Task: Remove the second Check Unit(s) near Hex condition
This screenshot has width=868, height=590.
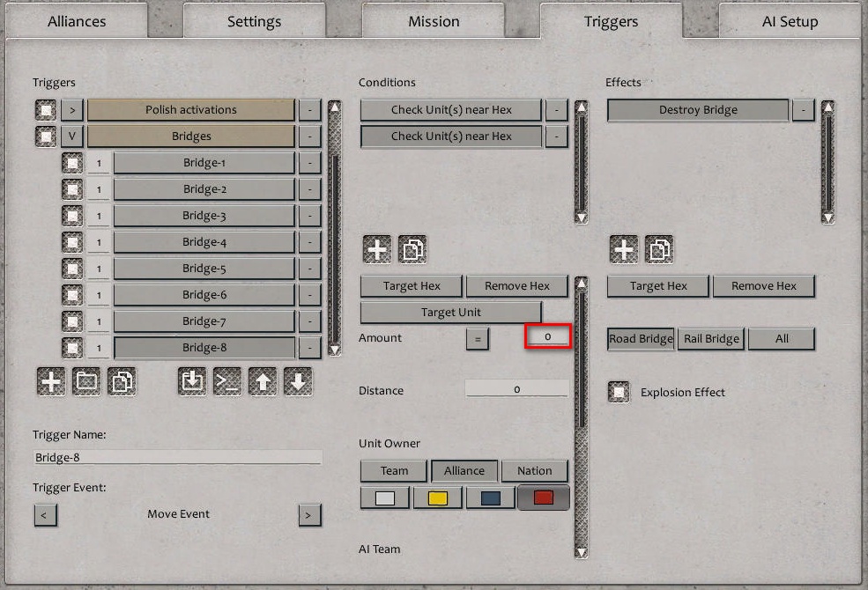Action: (557, 136)
